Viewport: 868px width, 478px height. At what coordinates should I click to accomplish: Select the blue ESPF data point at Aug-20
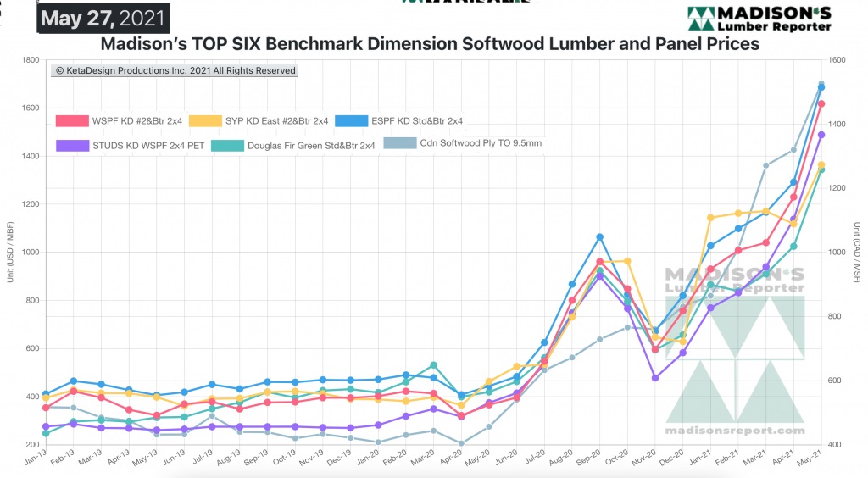572,285
